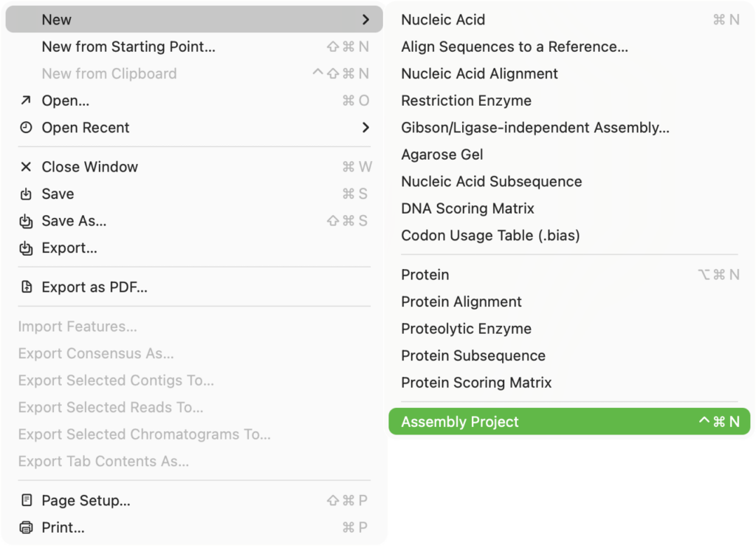Click the printer icon beside Print…
This screenshot has height=546, width=756.
27,528
